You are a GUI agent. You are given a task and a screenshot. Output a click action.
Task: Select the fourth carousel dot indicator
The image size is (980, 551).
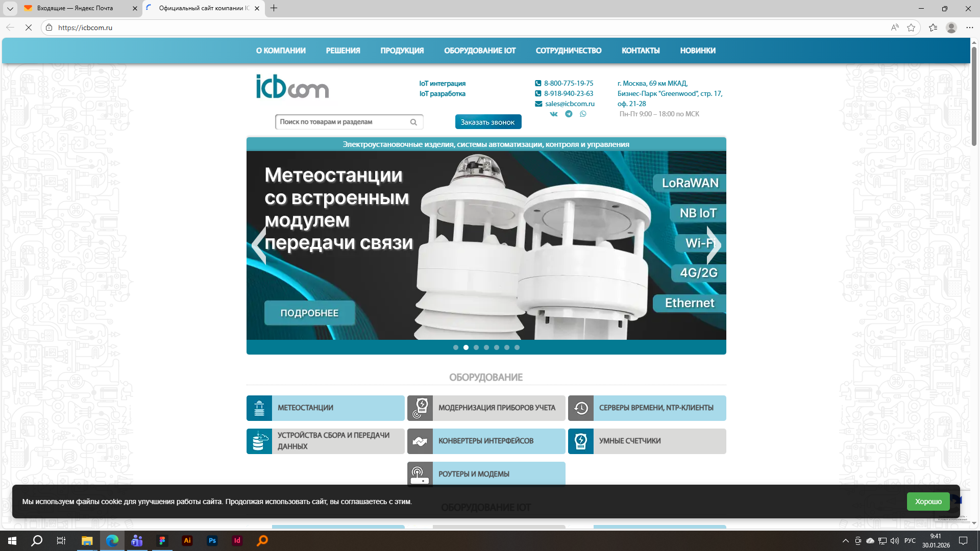click(486, 347)
